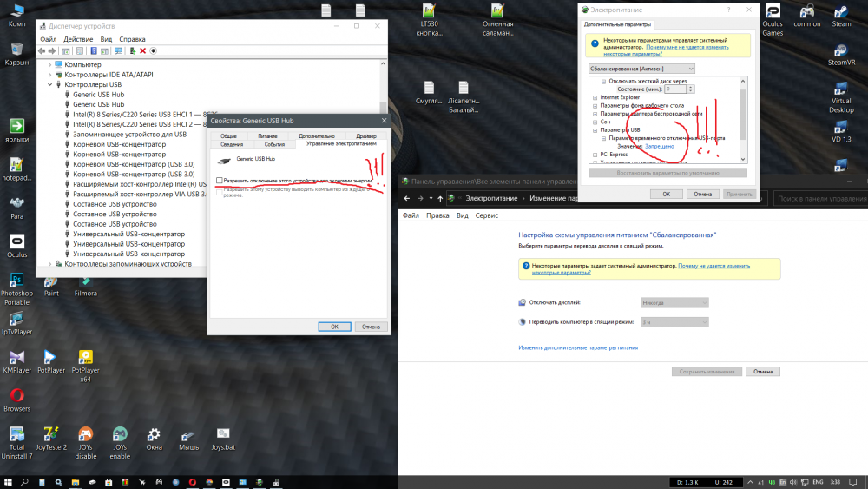Click the taskbar search magnifier icon
This screenshot has width=868, height=489.
(x=24, y=482)
